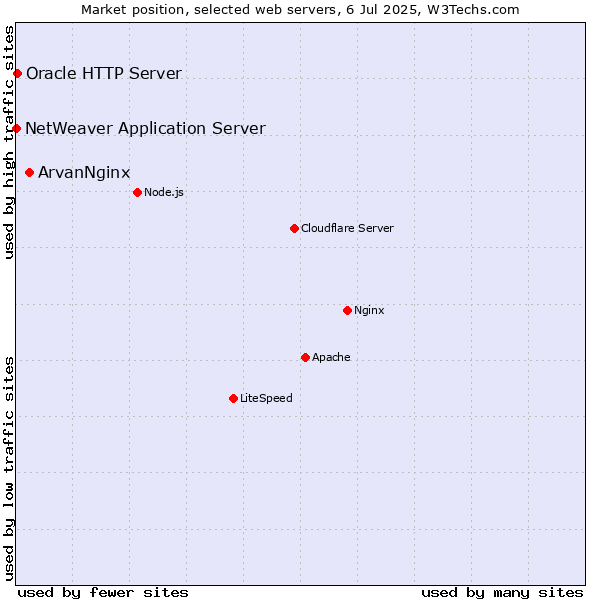This screenshot has height=600, width=600.
Task: Select the 'Nginx' label next to marker
Action: click(369, 310)
